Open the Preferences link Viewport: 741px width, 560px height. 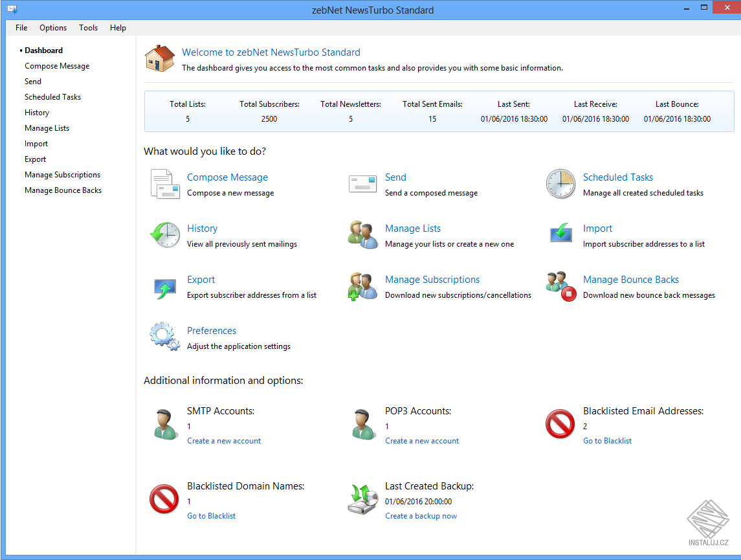(211, 331)
